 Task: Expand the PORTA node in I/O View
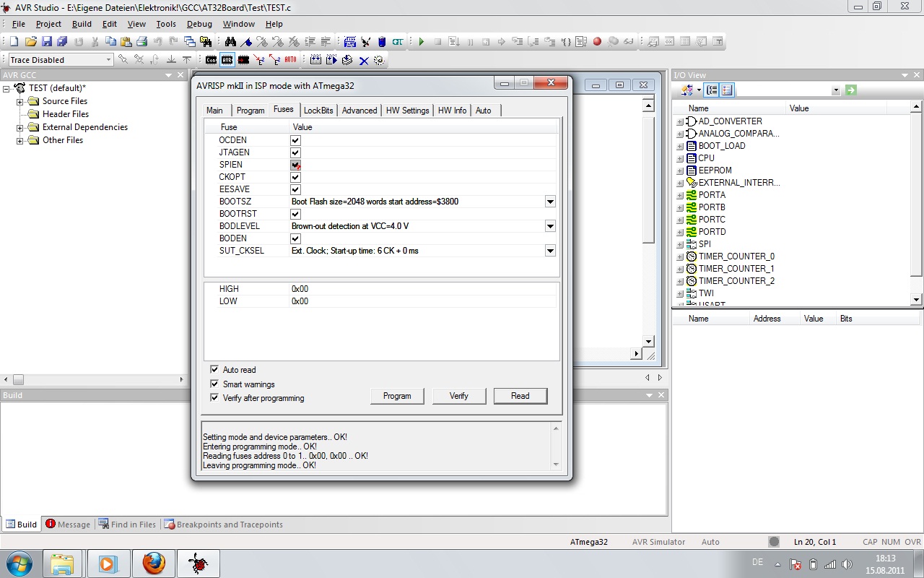(x=679, y=195)
